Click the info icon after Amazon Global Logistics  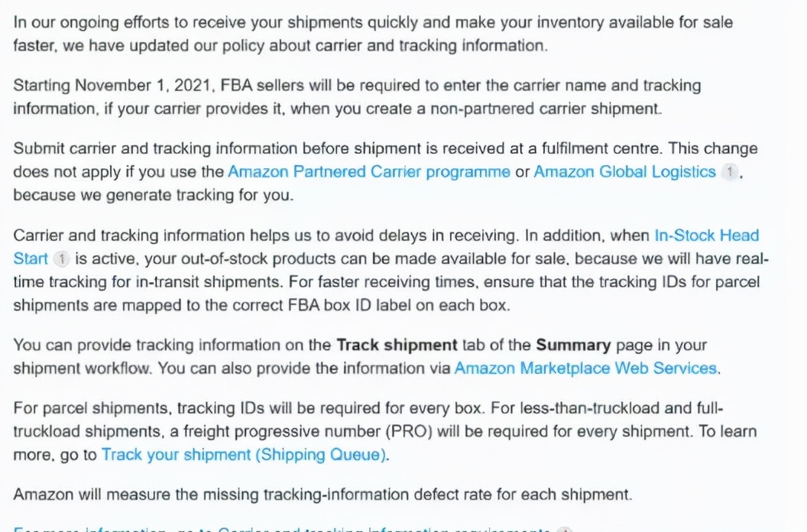(729, 171)
